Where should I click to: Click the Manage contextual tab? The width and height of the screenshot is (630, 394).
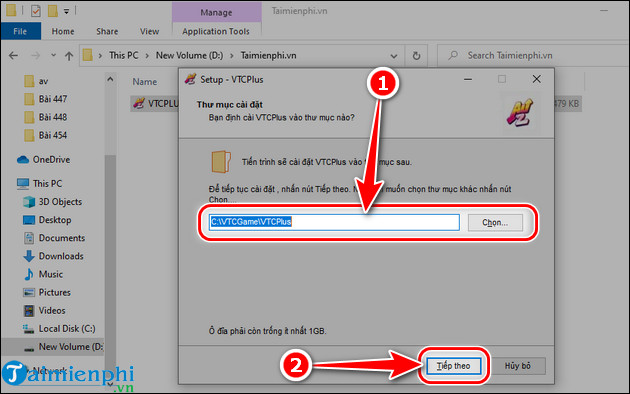tap(216, 12)
